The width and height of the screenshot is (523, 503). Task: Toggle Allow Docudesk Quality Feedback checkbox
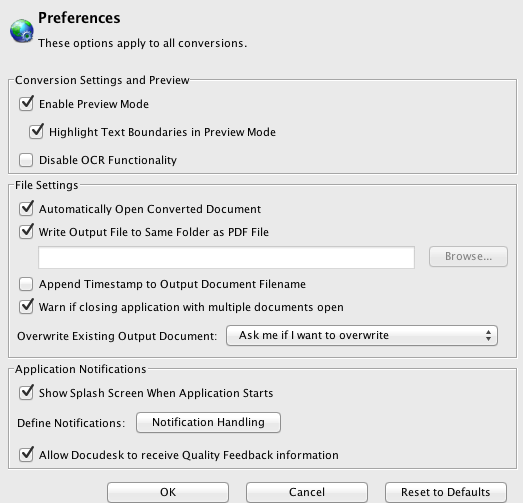click(26, 455)
